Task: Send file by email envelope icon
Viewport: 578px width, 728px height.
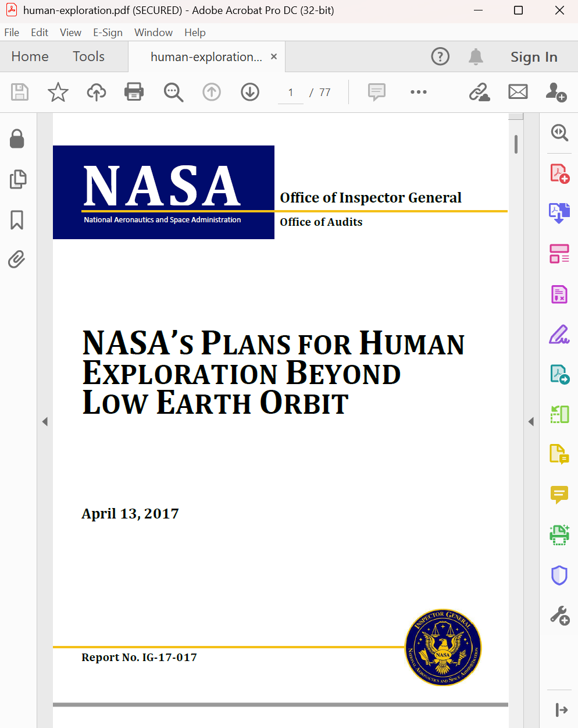Action: coord(518,92)
